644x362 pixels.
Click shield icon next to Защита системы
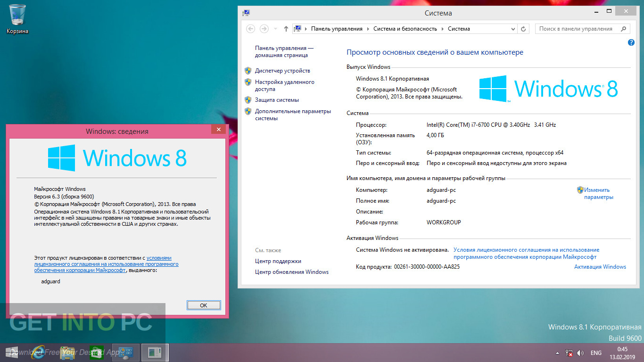pos(248,100)
